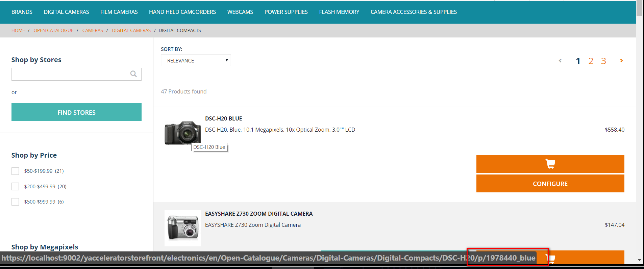Open the Cameras breadcrumb link

[93, 30]
